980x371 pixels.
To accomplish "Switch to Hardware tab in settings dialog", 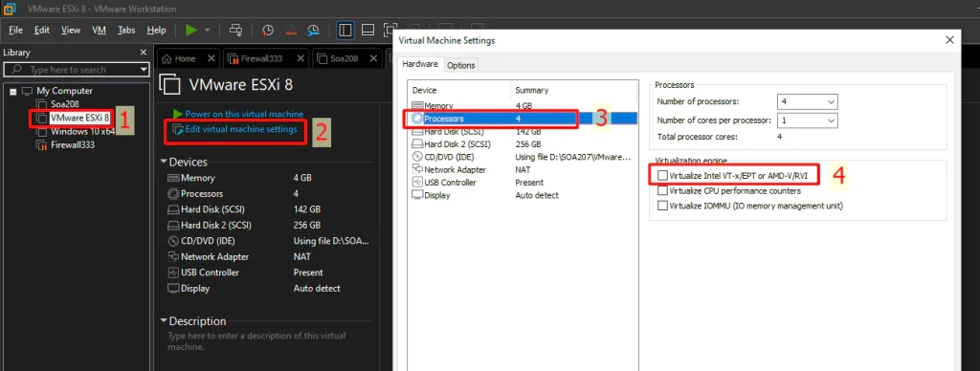I will [x=420, y=64].
